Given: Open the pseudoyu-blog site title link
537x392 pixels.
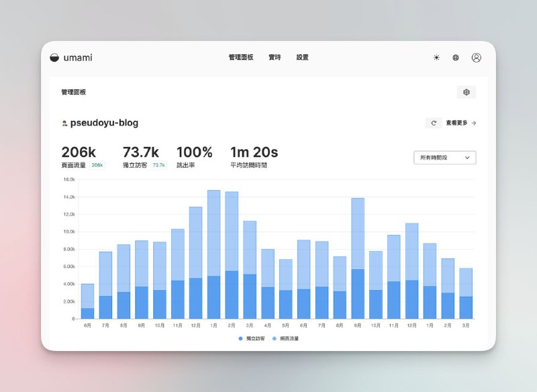Looking at the screenshot, I should pyautogui.click(x=104, y=123).
